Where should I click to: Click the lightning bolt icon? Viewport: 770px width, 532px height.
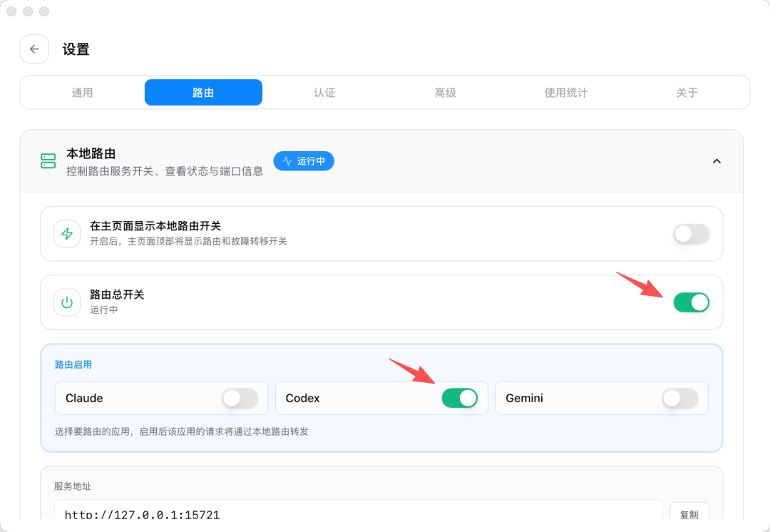[67, 234]
